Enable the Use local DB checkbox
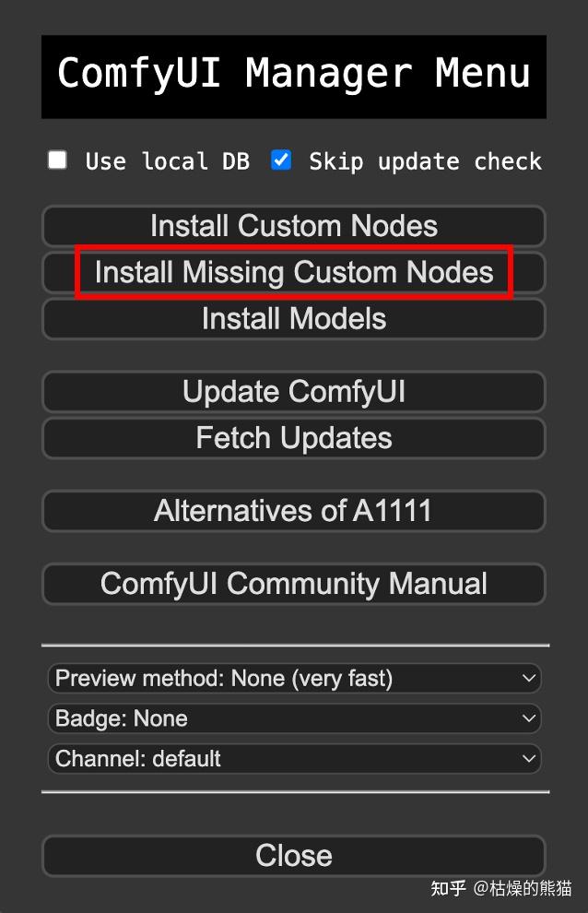Image resolution: width=588 pixels, height=913 pixels. click(57, 160)
